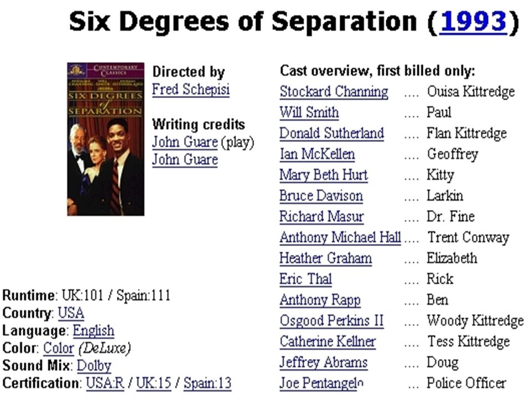
Task: Open director Fred Schepisi's page
Action: [191, 90]
